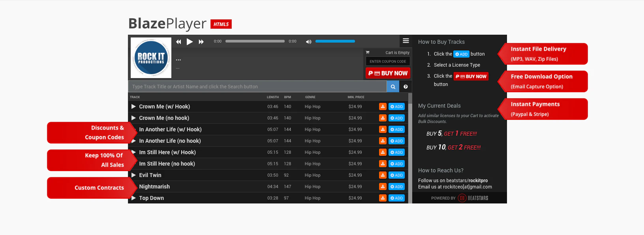Sort by the GENRE column header

[x=310, y=97]
